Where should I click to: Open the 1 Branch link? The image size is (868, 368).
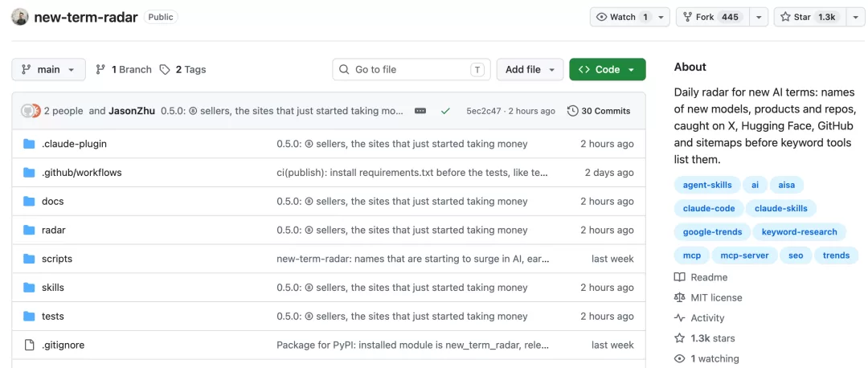click(x=124, y=70)
